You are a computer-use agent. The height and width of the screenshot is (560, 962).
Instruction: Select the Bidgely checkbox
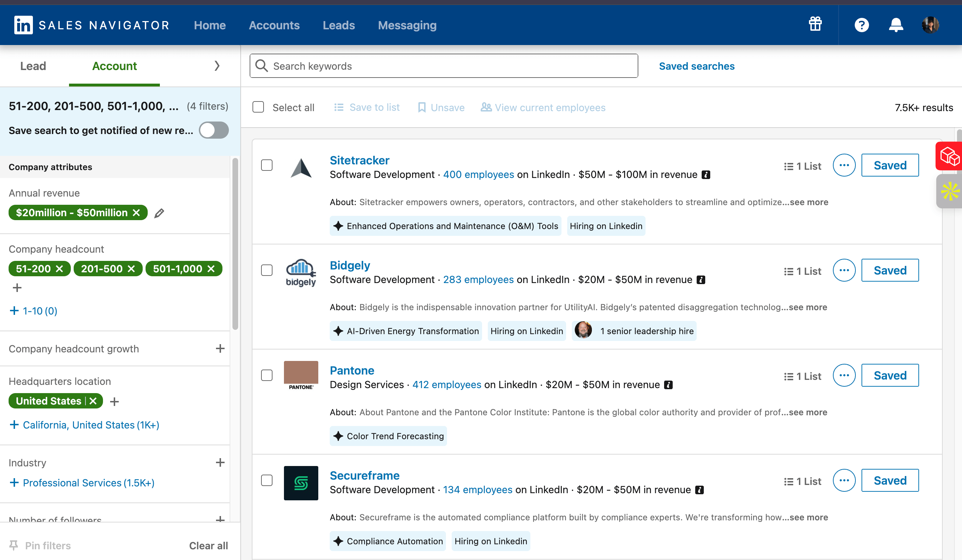point(266,270)
